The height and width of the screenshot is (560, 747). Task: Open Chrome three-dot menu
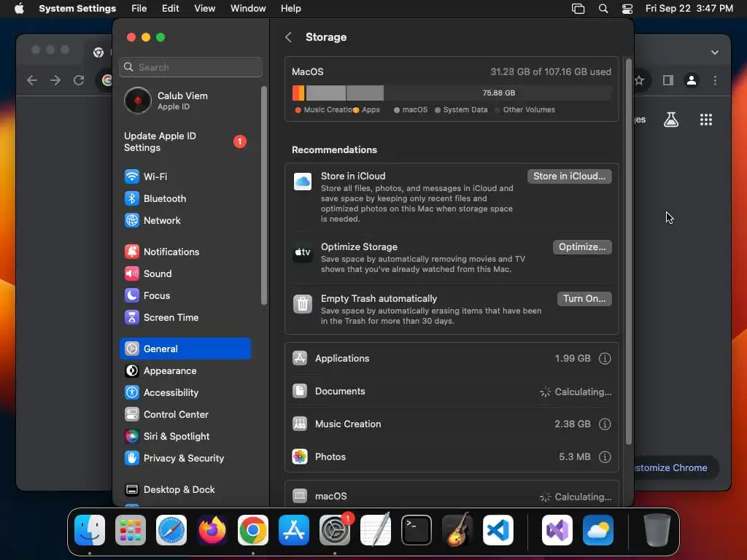715,80
